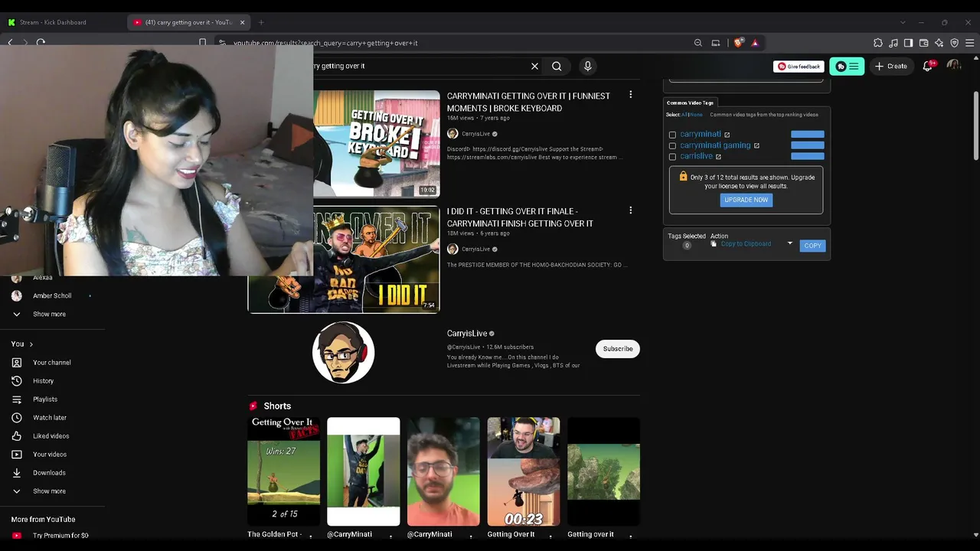Select None tags link
Image resolution: width=980 pixels, height=551 pixels.
pyautogui.click(x=697, y=115)
